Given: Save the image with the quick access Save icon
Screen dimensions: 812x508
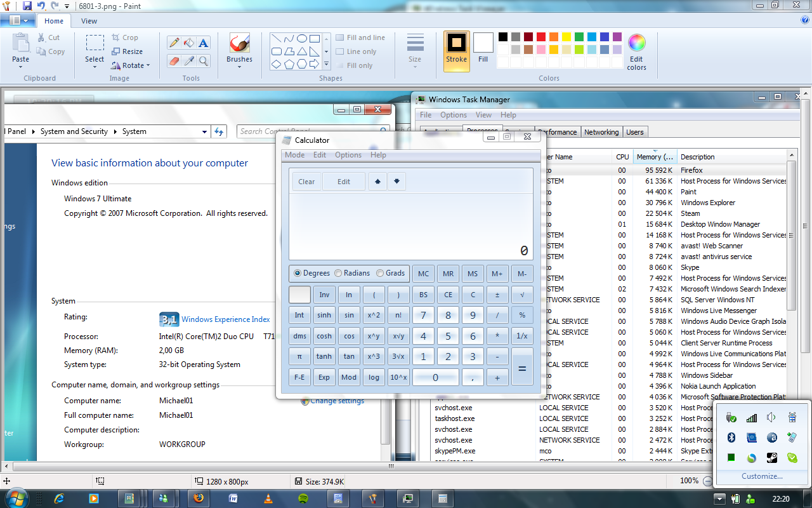Looking at the screenshot, I should 27,6.
